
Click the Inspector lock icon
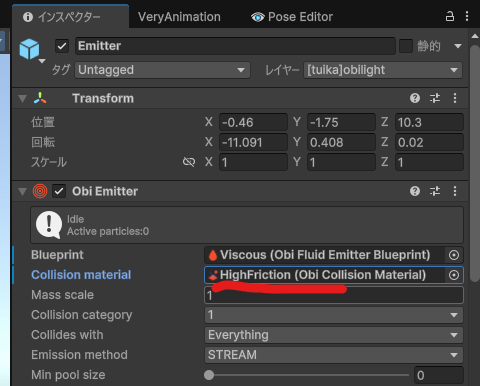click(450, 16)
